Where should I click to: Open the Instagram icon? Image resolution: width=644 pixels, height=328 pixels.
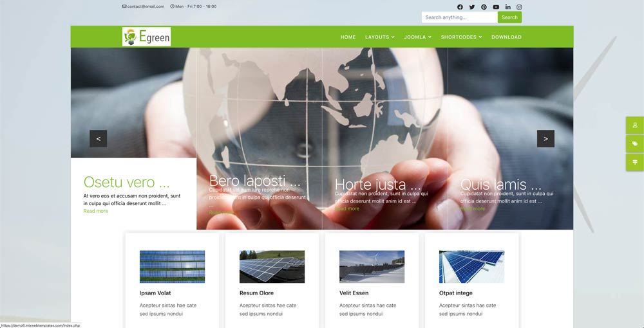pos(520,7)
